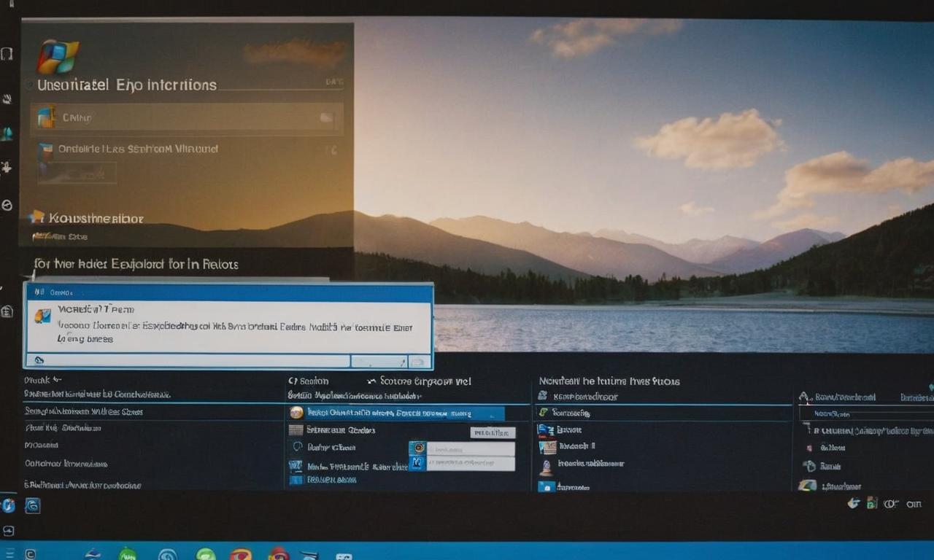
Task: Select the blue globe icon in the left sidebar
Action: (7, 133)
